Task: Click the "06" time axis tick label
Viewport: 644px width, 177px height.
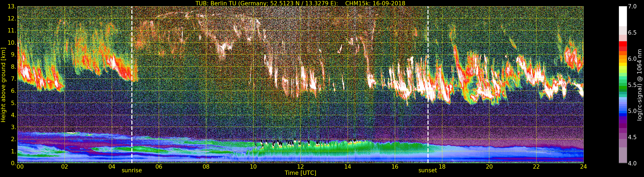Action: 159,166
